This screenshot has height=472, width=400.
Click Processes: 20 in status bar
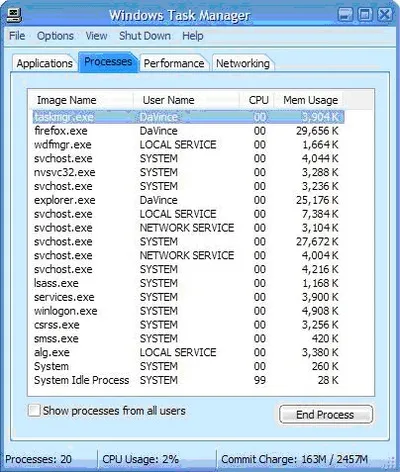(x=38, y=459)
